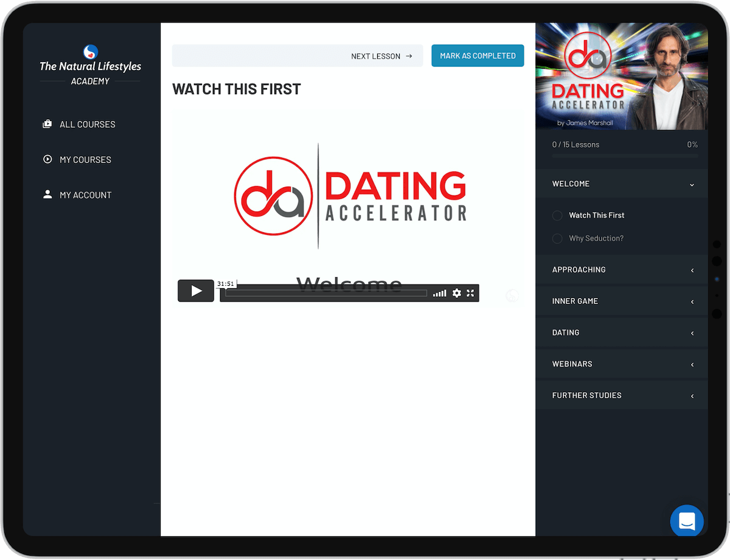730x560 pixels.
Task: Expand the Approaching section
Action: pos(622,270)
